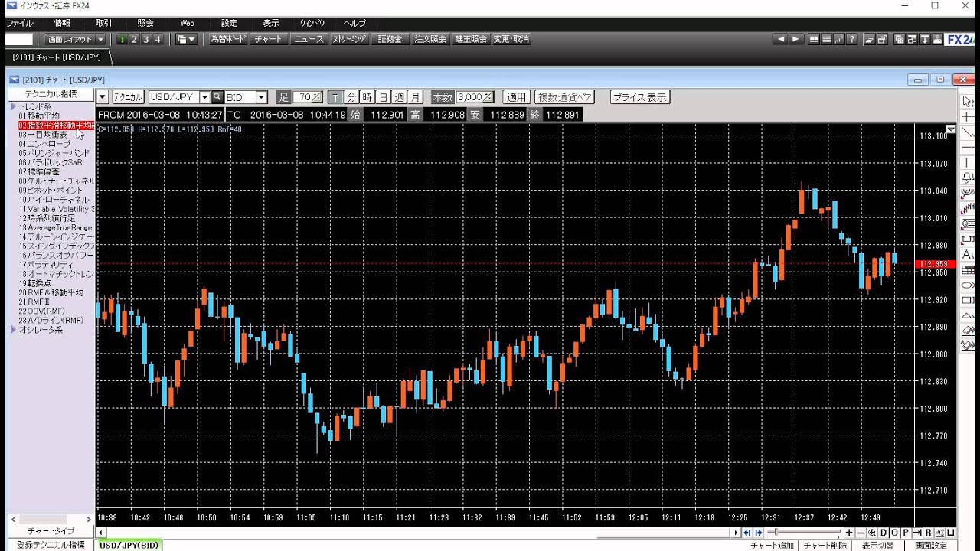Click the mini chart toolbar icon

pos(839,39)
